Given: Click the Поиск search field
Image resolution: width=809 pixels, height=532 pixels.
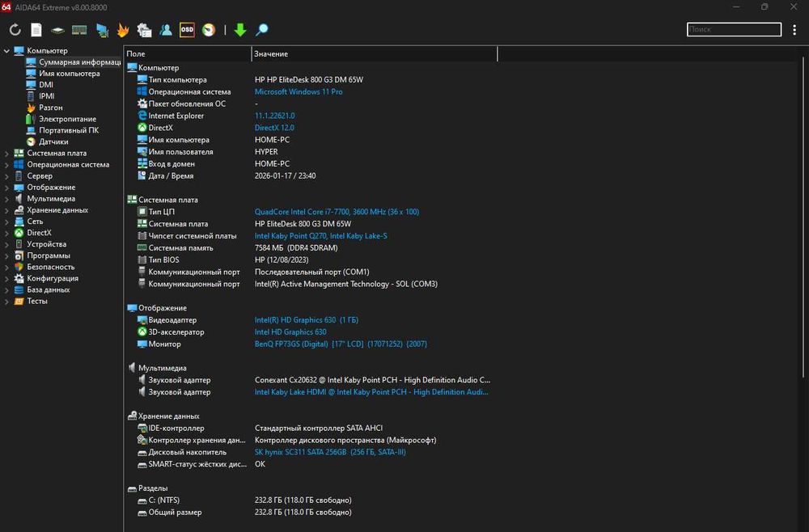Looking at the screenshot, I should tap(734, 29).
